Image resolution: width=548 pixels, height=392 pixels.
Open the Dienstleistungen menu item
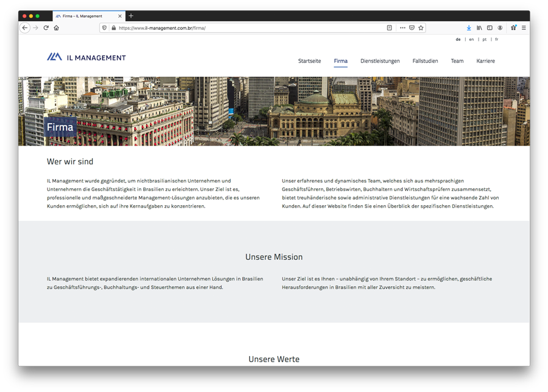pyautogui.click(x=380, y=61)
